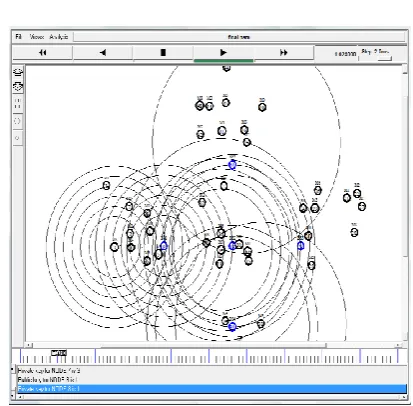413x406 pixels.
Task: Click the current time readout
Action: 345,54
